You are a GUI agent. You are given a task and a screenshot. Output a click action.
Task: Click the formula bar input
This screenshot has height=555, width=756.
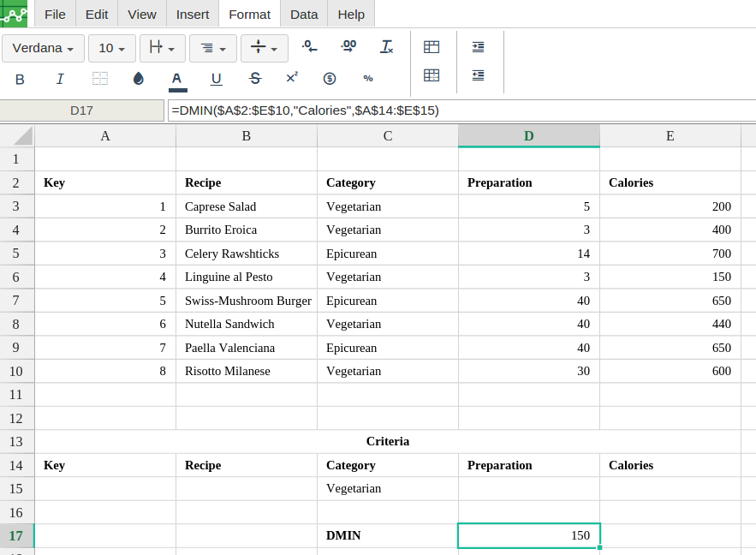coord(461,110)
